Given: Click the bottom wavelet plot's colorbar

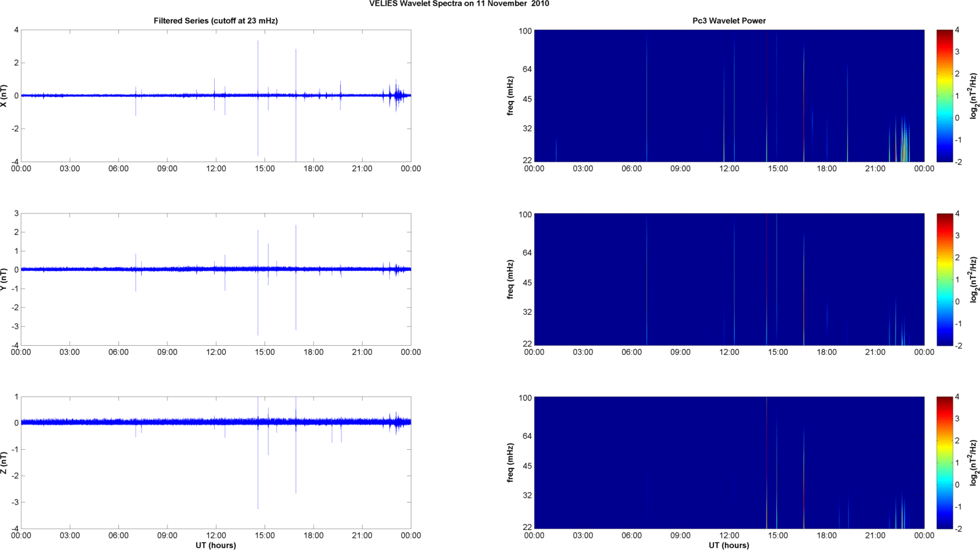Looking at the screenshot, I should click(944, 463).
